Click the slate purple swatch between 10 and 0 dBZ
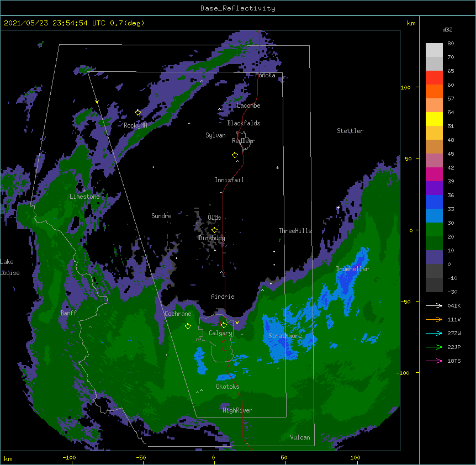This screenshot has height=465, width=476. point(434,257)
